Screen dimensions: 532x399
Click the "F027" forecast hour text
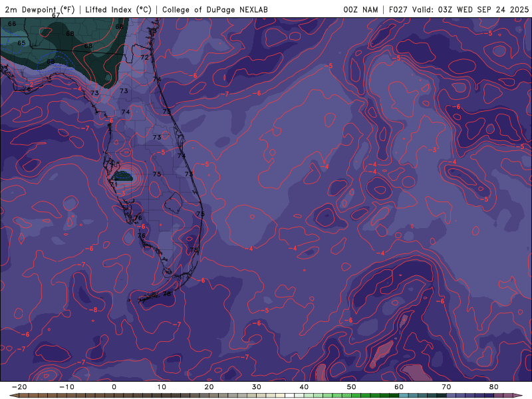[398, 9]
